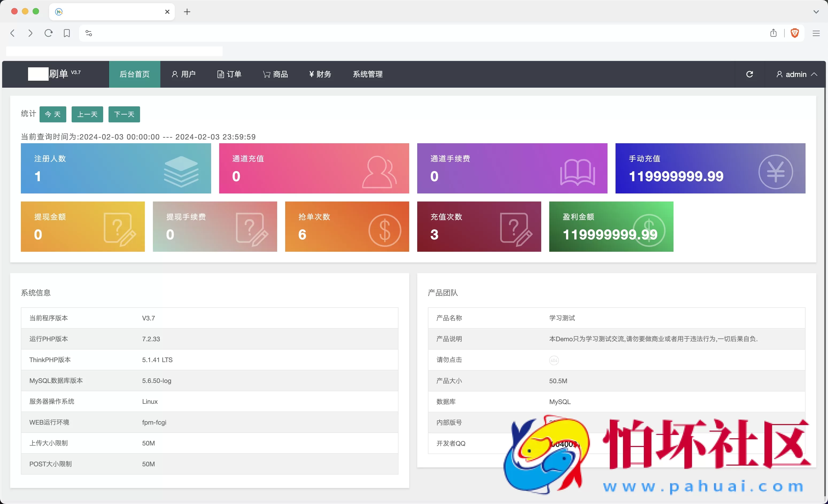Go back using the browser back arrow

tap(13, 33)
